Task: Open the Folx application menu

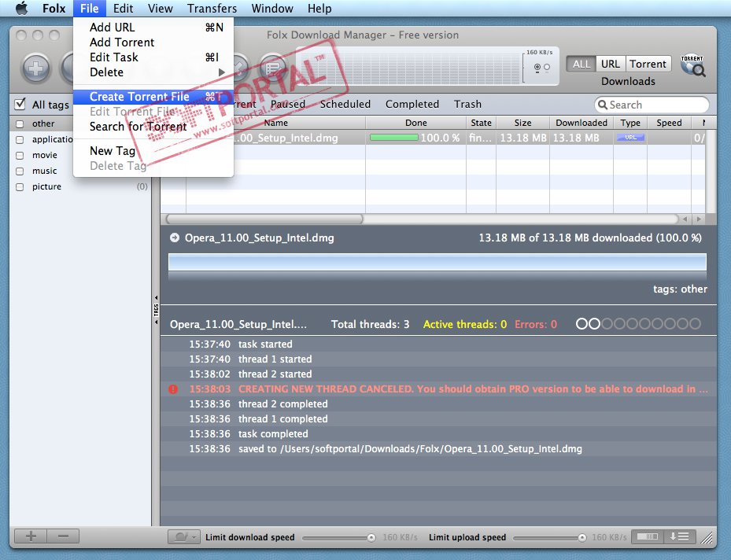Action: point(54,9)
